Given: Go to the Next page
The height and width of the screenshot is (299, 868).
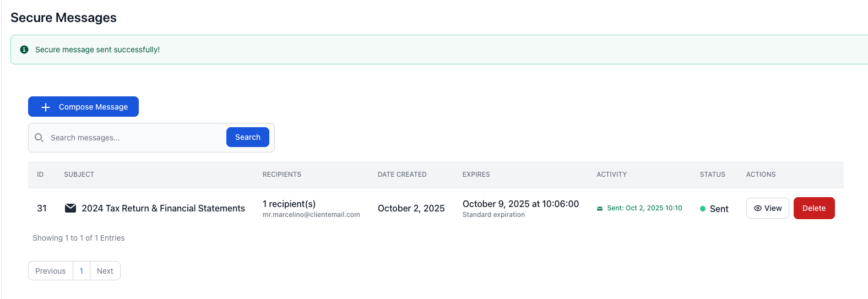Looking at the screenshot, I should coord(105,271).
